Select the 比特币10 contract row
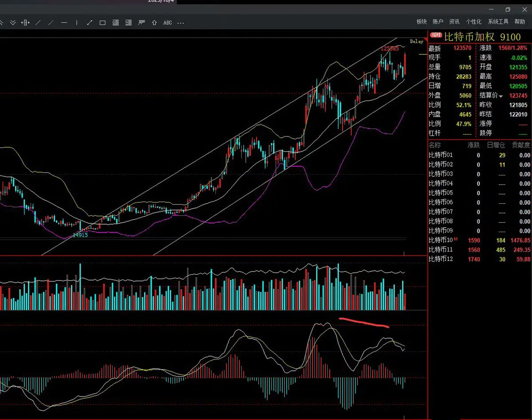The image size is (532, 420). [x=441, y=240]
